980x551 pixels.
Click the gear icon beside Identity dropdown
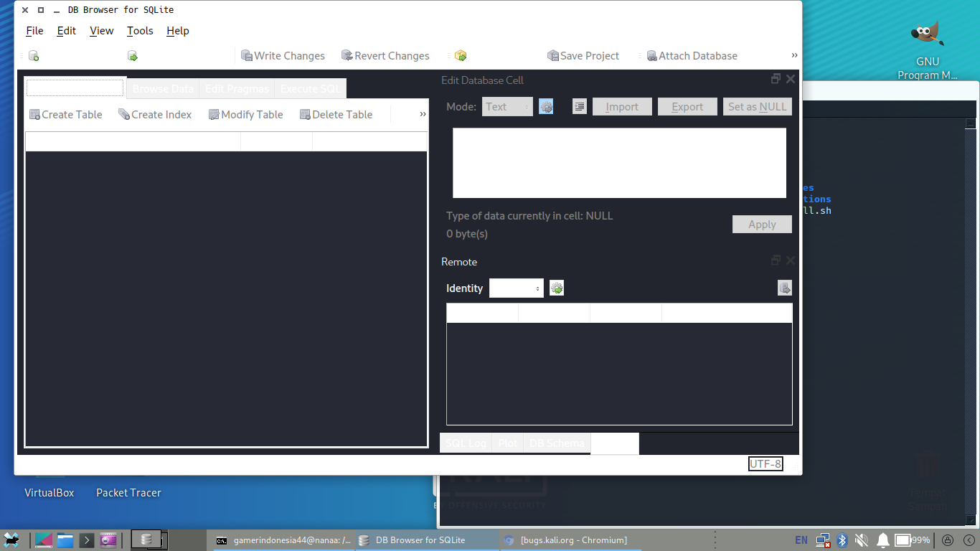pyautogui.click(x=557, y=288)
